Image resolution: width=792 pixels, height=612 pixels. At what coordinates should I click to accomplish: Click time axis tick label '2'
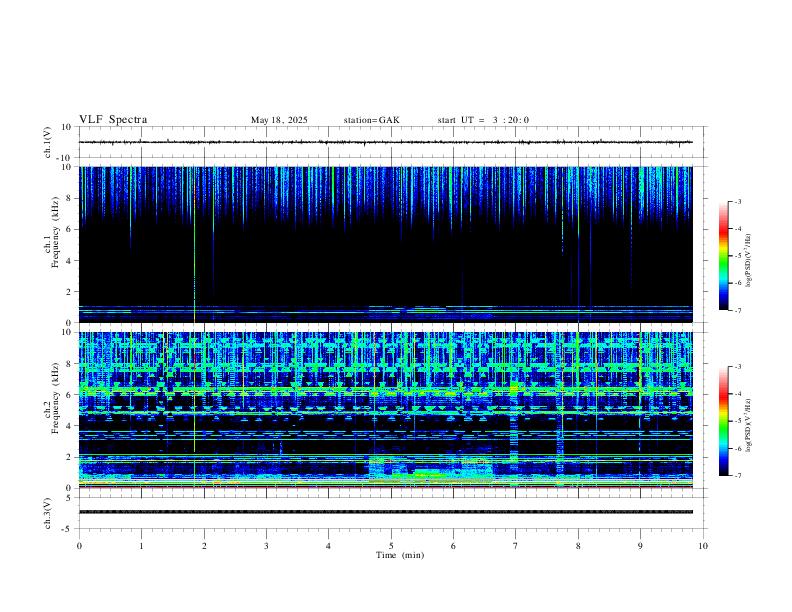pyautogui.click(x=204, y=546)
